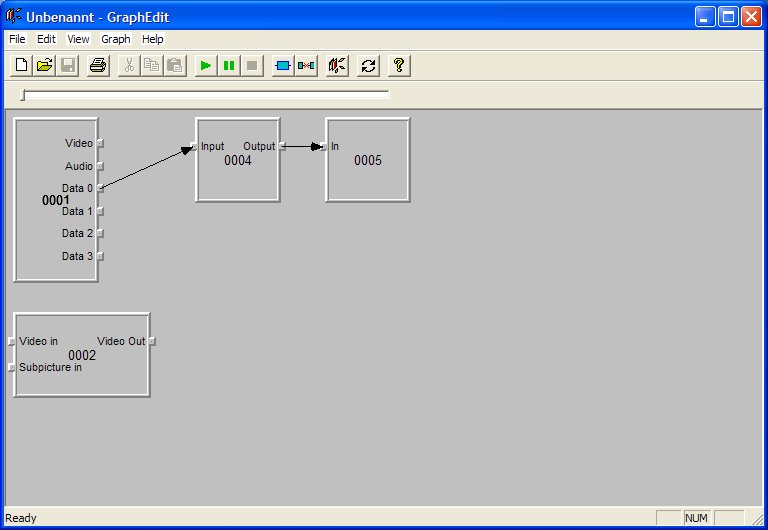
Task: Select the Video Out pin on filter 0002
Action: (x=152, y=341)
